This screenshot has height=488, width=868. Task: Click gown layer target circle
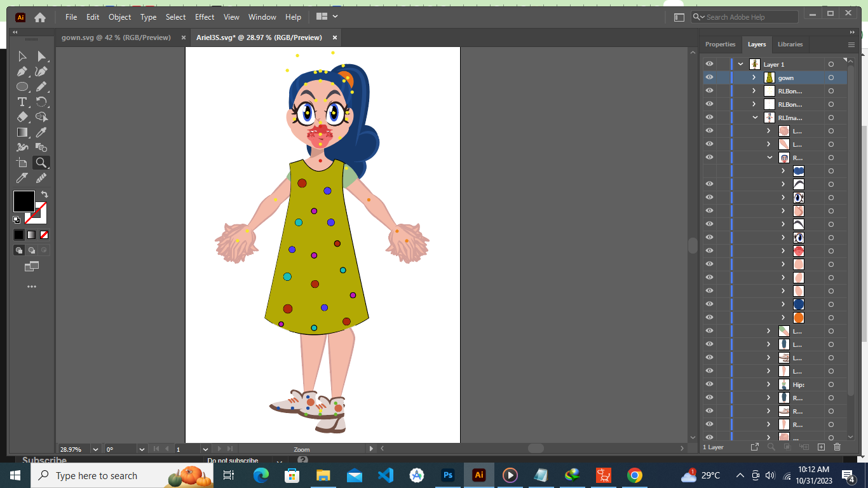831,78
